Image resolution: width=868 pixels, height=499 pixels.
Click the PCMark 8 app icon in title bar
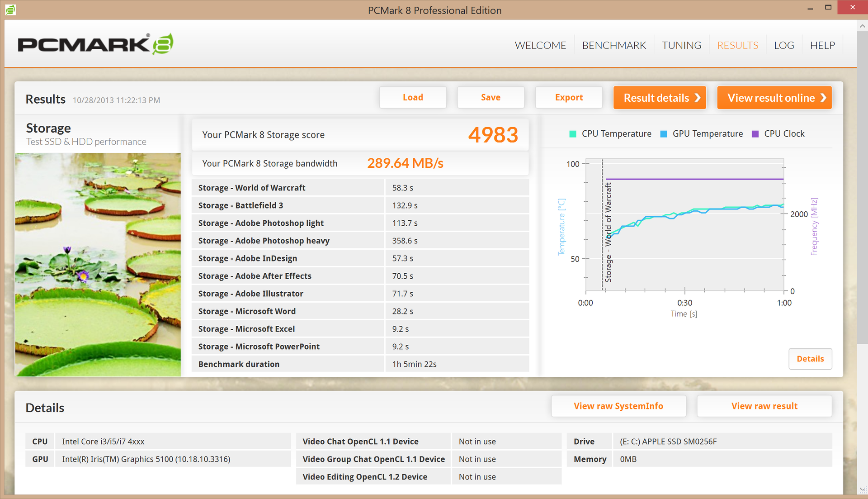coord(10,10)
